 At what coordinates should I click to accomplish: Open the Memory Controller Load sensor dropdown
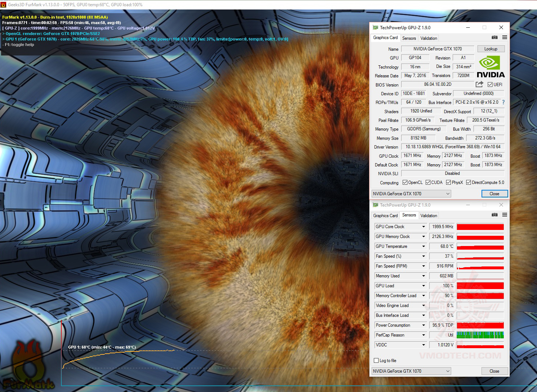point(423,296)
